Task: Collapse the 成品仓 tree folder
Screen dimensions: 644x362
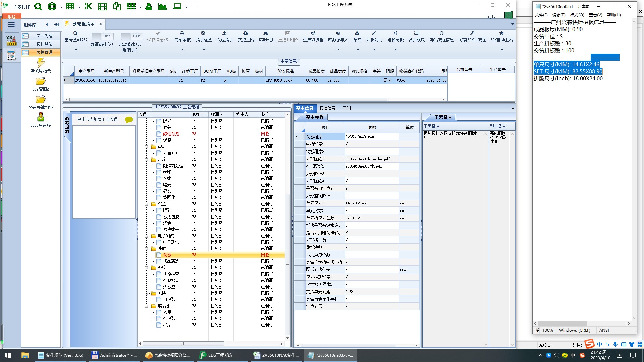Action: pyautogui.click(x=147, y=306)
